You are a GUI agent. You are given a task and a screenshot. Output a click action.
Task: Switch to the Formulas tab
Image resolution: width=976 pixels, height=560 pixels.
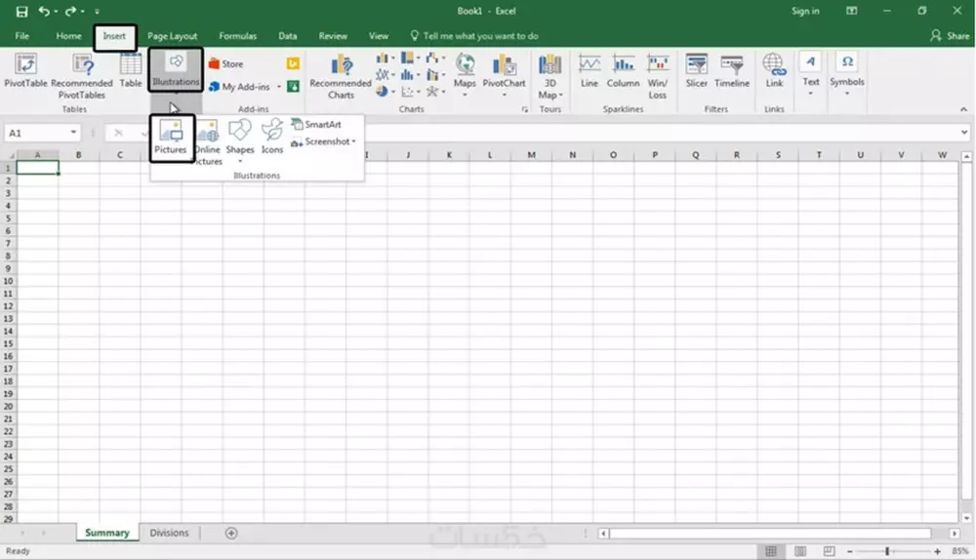tap(238, 36)
